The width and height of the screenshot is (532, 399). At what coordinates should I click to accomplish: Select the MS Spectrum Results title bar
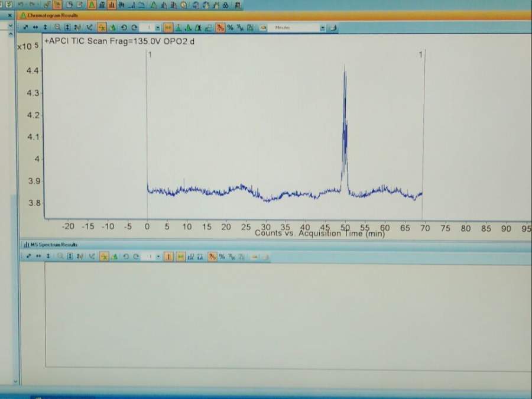click(x=275, y=245)
